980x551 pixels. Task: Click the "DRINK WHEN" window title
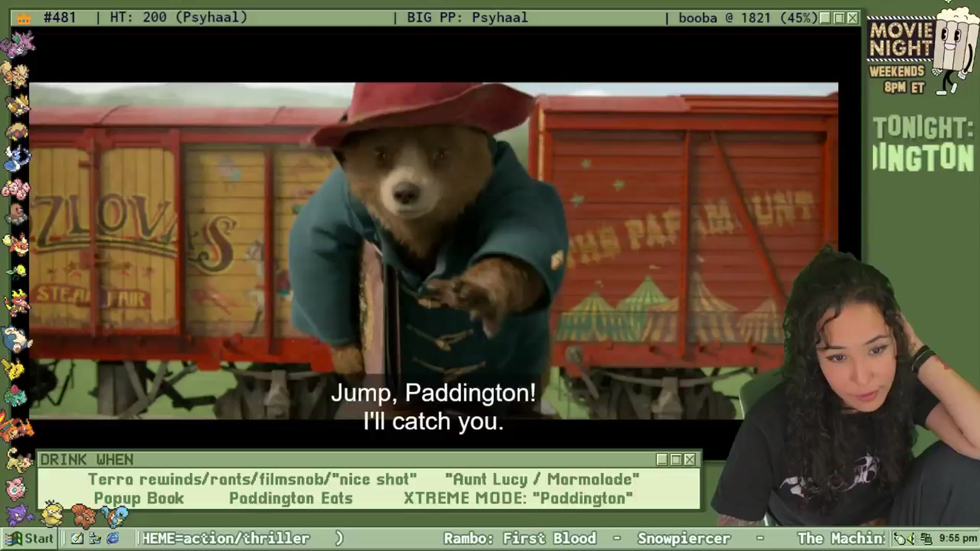pyautogui.click(x=87, y=460)
